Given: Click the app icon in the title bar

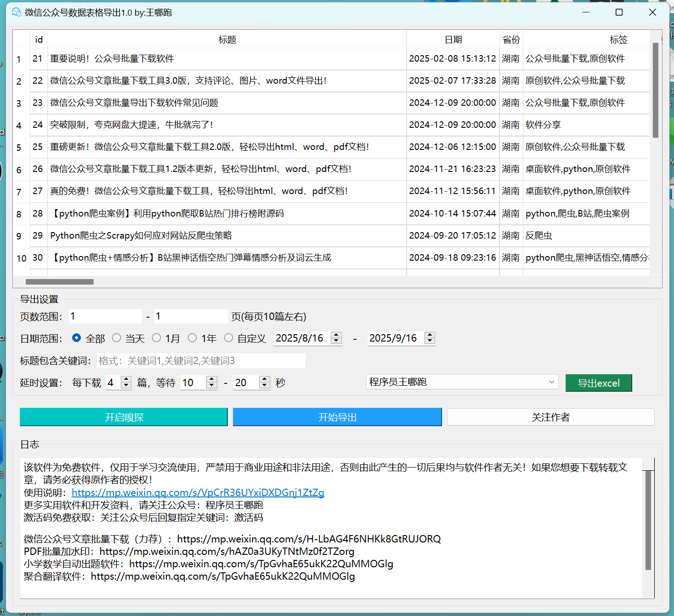Looking at the screenshot, I should pyautogui.click(x=17, y=12).
